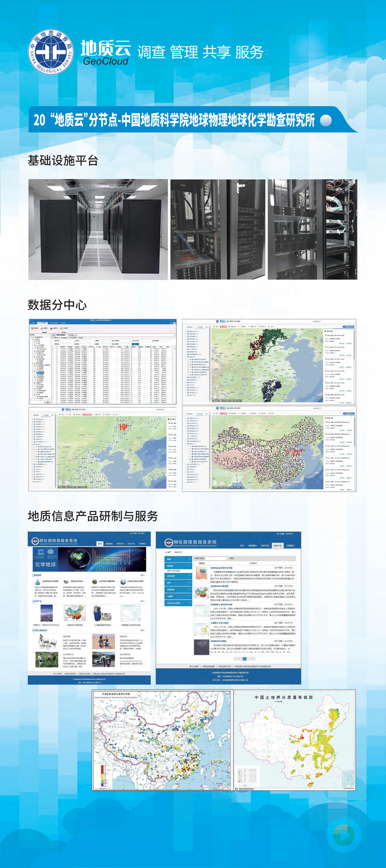386x868 pixels.
Task: Open the 中国土地养分质量等级图 map image
Action: [294, 740]
